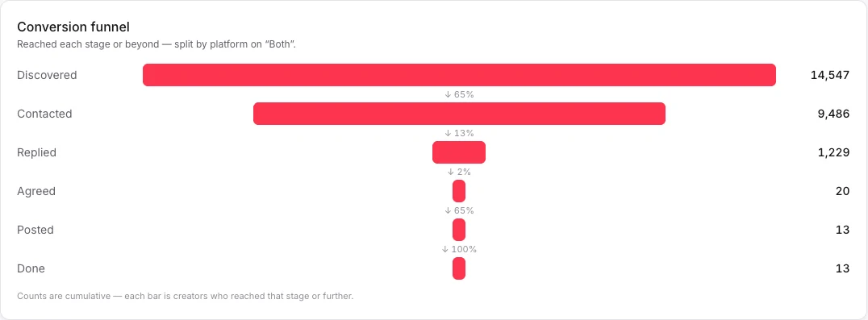The height and width of the screenshot is (320, 868).
Task: Select the Replied stage label
Action: (36, 152)
